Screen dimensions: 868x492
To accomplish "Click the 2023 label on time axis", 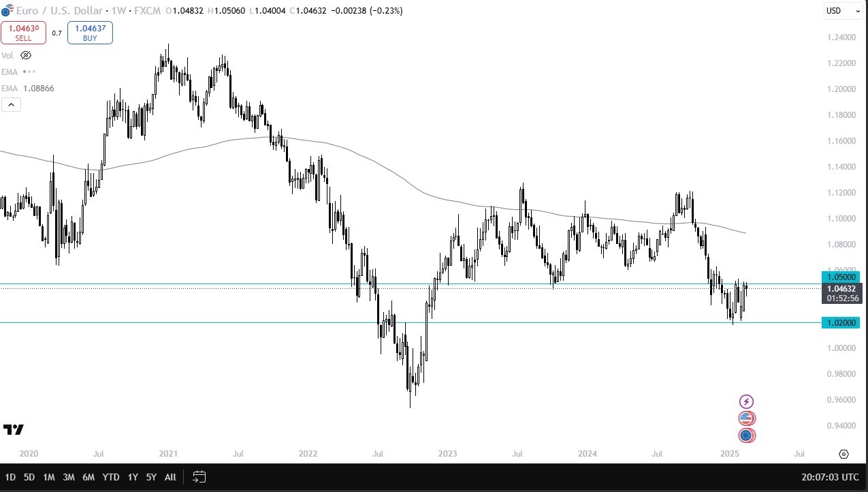I will pyautogui.click(x=448, y=453).
